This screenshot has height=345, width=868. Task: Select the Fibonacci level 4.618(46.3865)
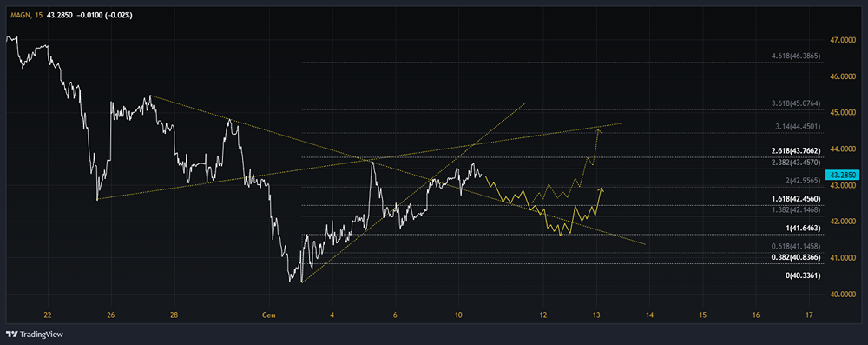[x=795, y=56]
